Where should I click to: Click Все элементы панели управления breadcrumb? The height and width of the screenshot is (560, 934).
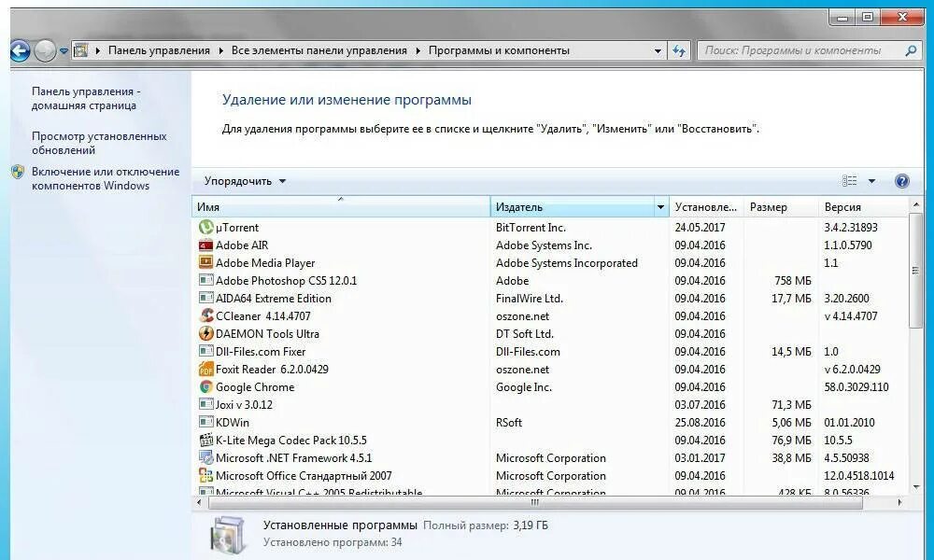(319, 50)
